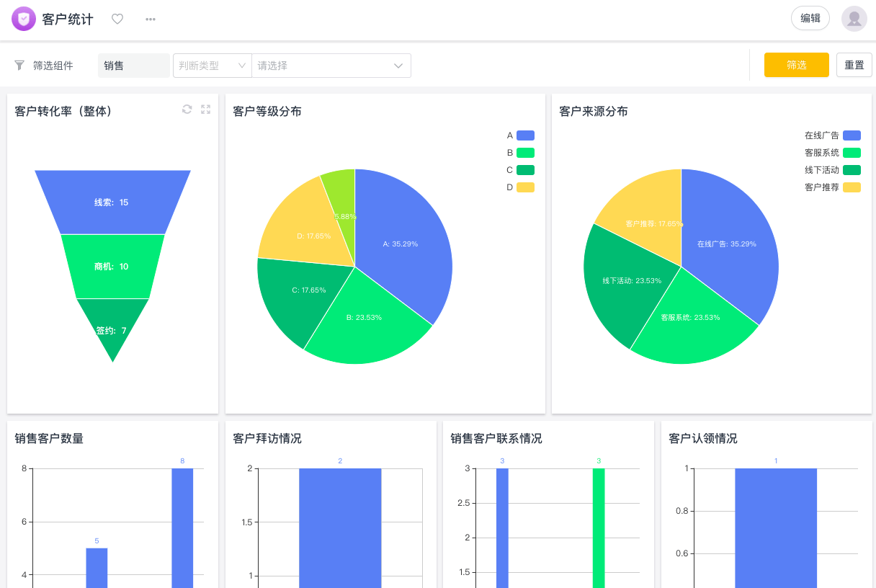This screenshot has width=876, height=588.
Task: Expand the 请选择 selection dropdown
Action: tap(331, 65)
